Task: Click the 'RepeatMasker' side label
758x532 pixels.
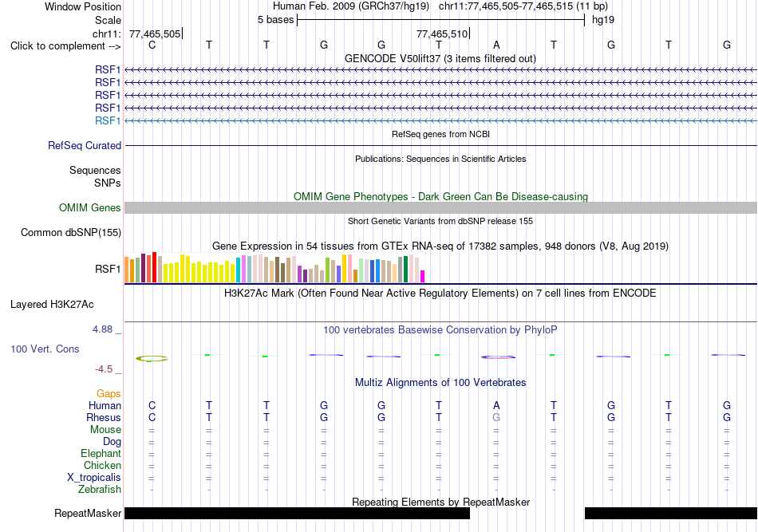Action: [88, 513]
